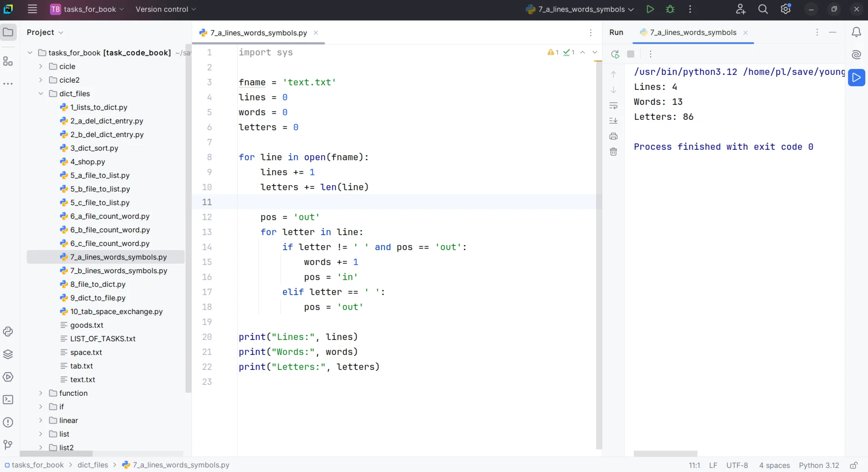Image resolution: width=868 pixels, height=472 pixels.
Task: Click Python 3.12 interpreter in status bar
Action: coord(819,465)
